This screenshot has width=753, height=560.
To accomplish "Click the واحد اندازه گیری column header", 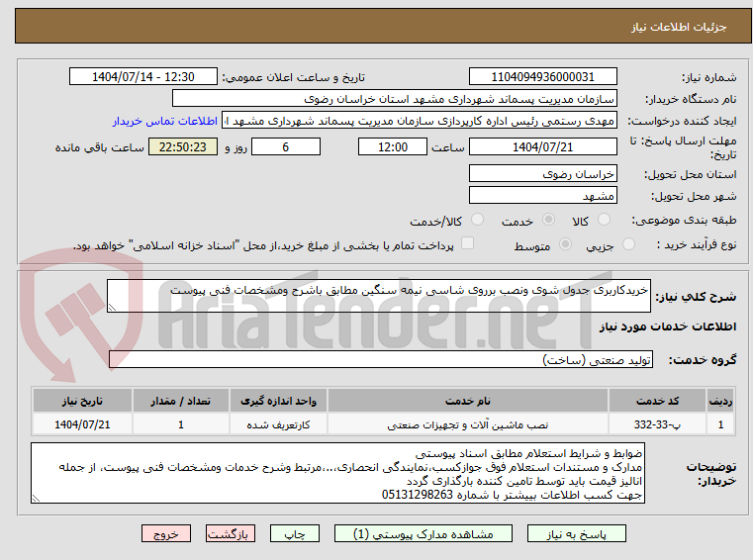I will [278, 401].
